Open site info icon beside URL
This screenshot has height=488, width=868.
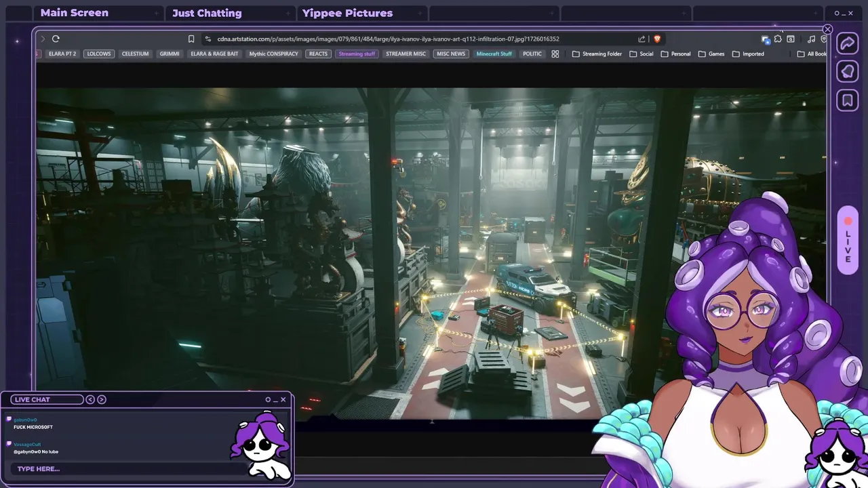pos(208,39)
